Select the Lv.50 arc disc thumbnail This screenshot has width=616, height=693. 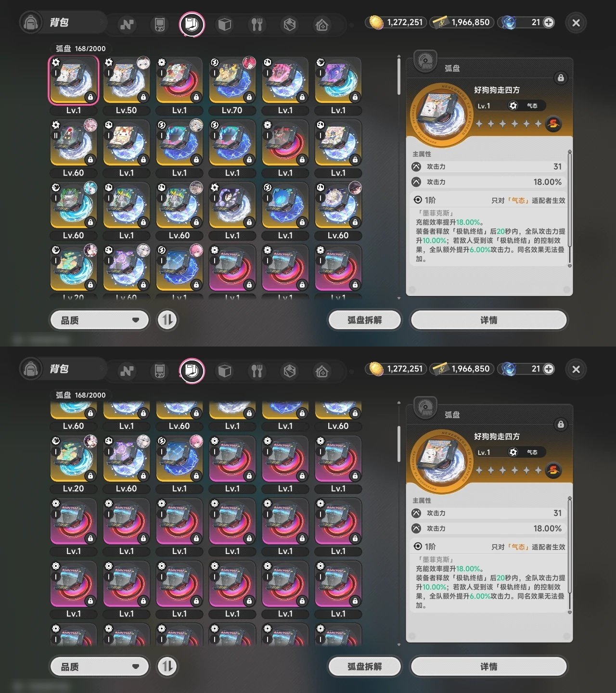[x=127, y=80]
